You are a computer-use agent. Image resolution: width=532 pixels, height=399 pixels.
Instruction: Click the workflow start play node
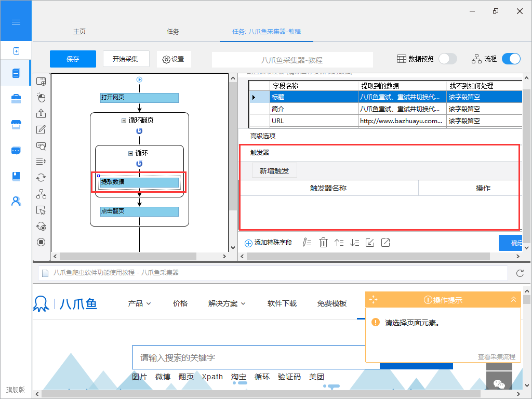click(139, 79)
